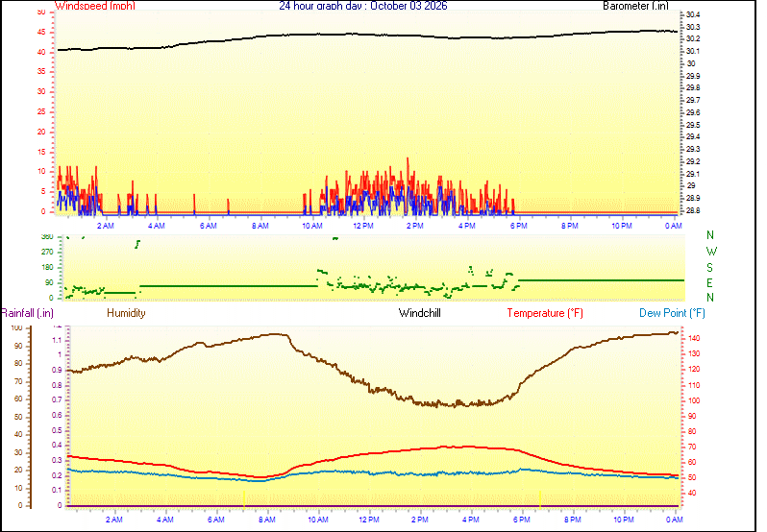The image size is (767, 532).
Task: Click the blue 'Dew Point (°F)' legend label
Action: [672, 313]
